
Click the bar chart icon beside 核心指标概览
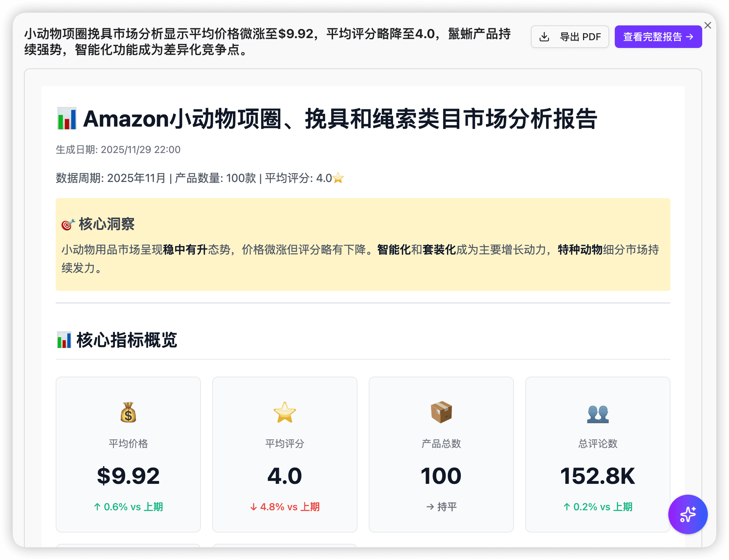65,340
